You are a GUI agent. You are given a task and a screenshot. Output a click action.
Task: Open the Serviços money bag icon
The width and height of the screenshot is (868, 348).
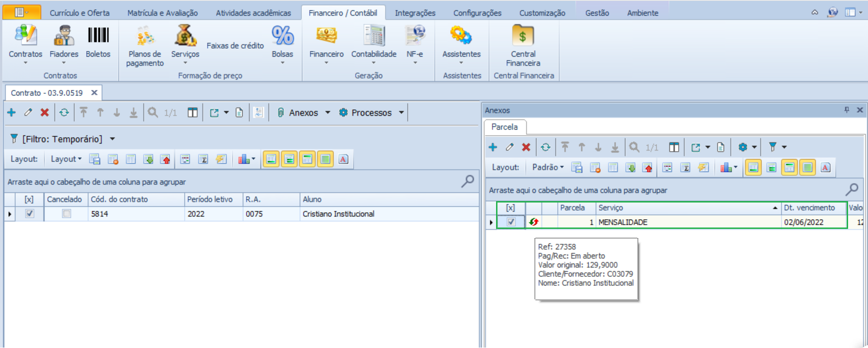coord(185,36)
